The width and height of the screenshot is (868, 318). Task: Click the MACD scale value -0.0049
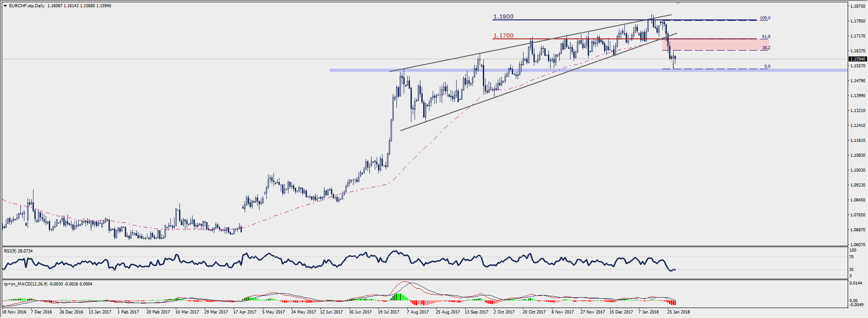coord(856,305)
